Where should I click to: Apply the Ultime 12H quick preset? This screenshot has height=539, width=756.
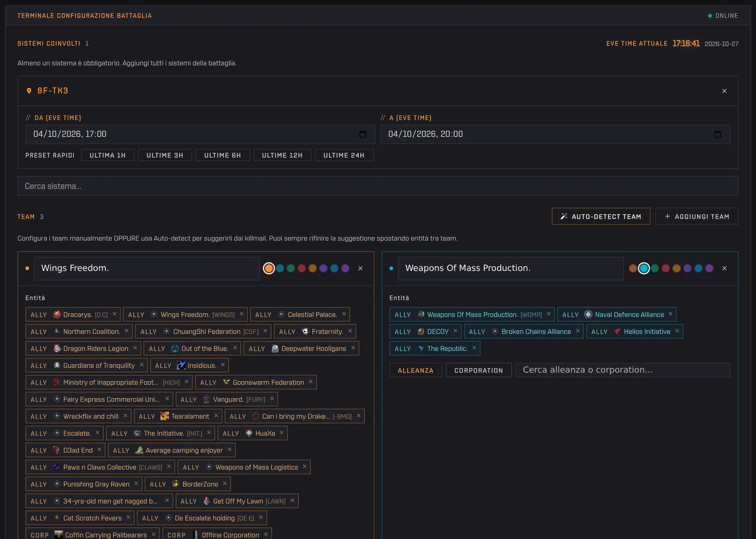pos(283,155)
